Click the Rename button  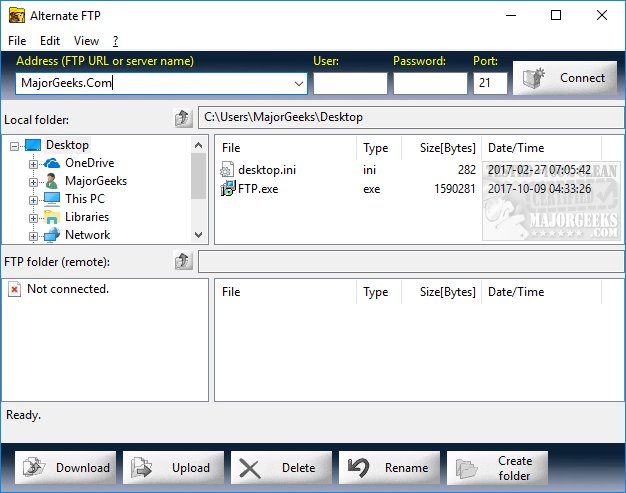coord(388,467)
